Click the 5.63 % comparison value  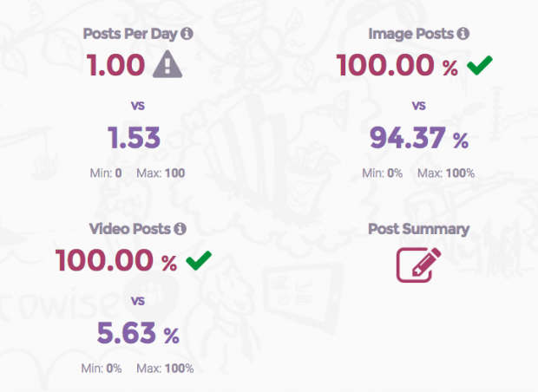(138, 333)
